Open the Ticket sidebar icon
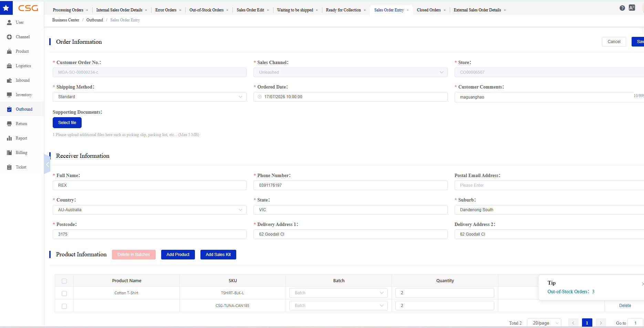Image resolution: width=644 pixels, height=328 pixels. pyautogui.click(x=9, y=167)
